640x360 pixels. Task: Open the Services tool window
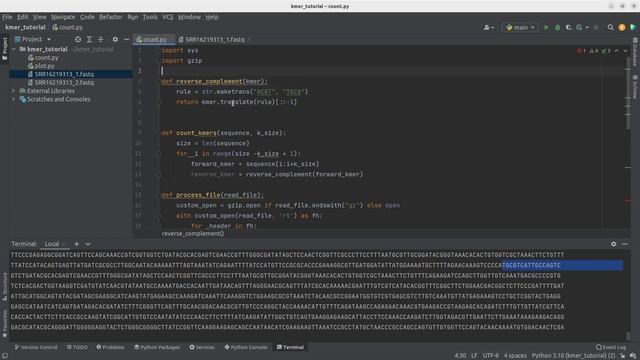202,347
